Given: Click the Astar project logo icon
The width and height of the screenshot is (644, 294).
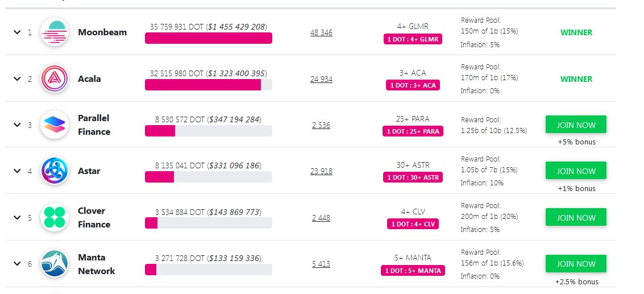Looking at the screenshot, I should coord(55,171).
